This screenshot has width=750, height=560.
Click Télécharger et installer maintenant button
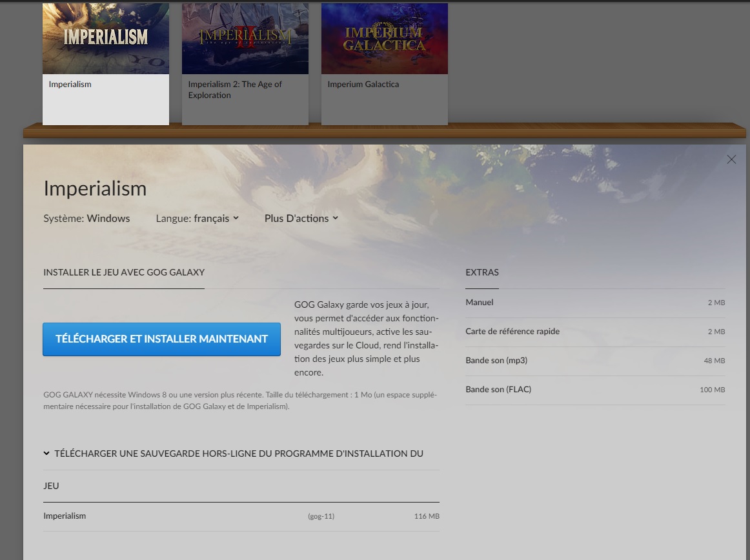161,339
